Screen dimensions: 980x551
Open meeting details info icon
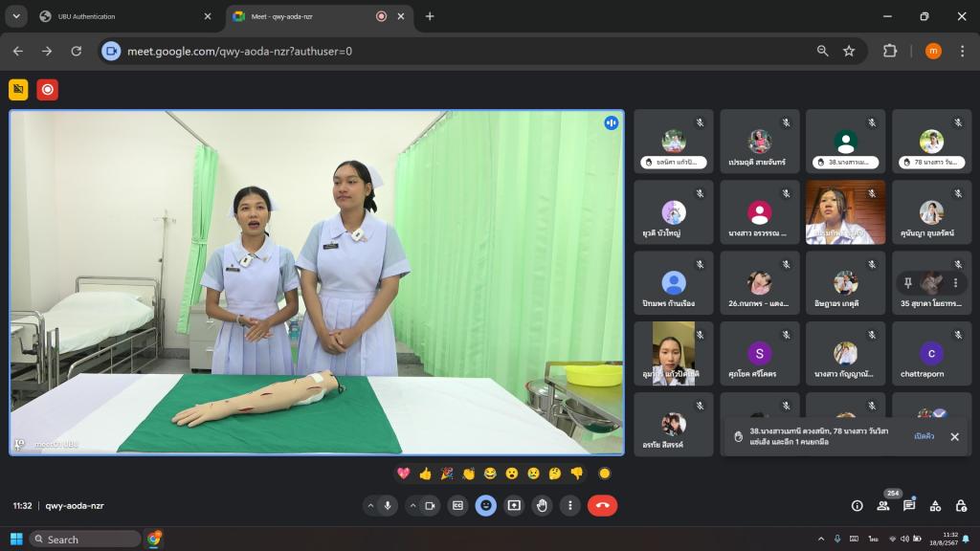(x=857, y=505)
